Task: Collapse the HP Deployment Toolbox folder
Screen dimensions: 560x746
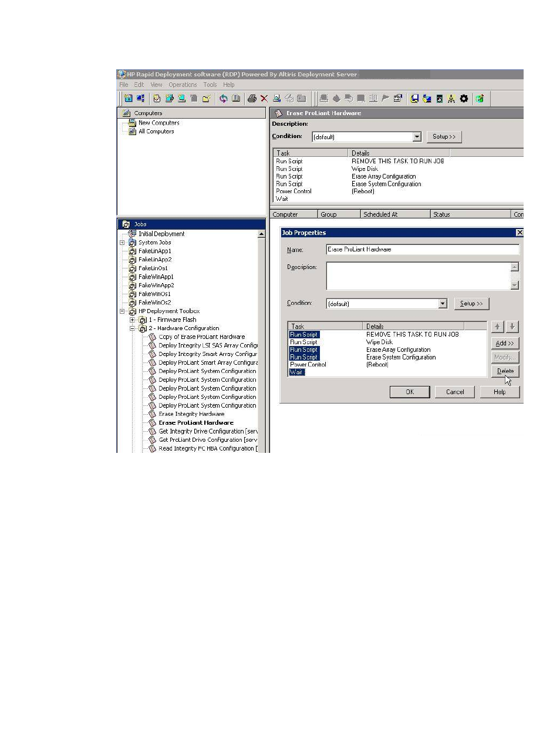Action: [122, 311]
